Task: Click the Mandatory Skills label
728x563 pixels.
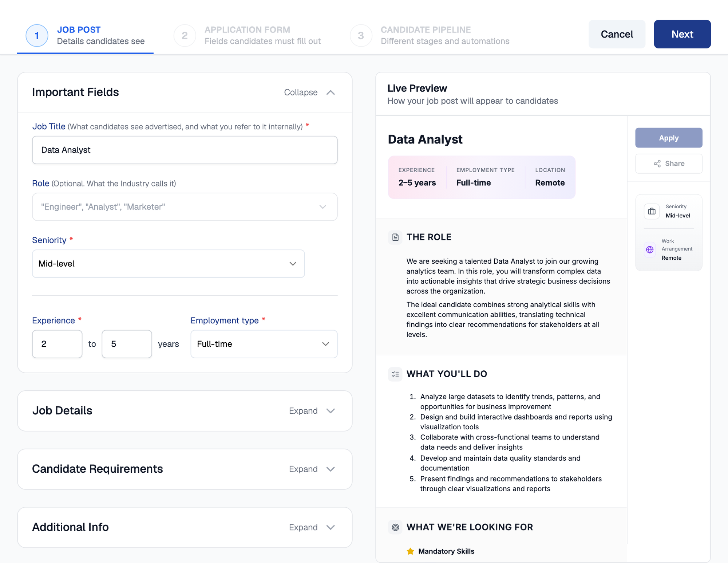Action: point(446,551)
